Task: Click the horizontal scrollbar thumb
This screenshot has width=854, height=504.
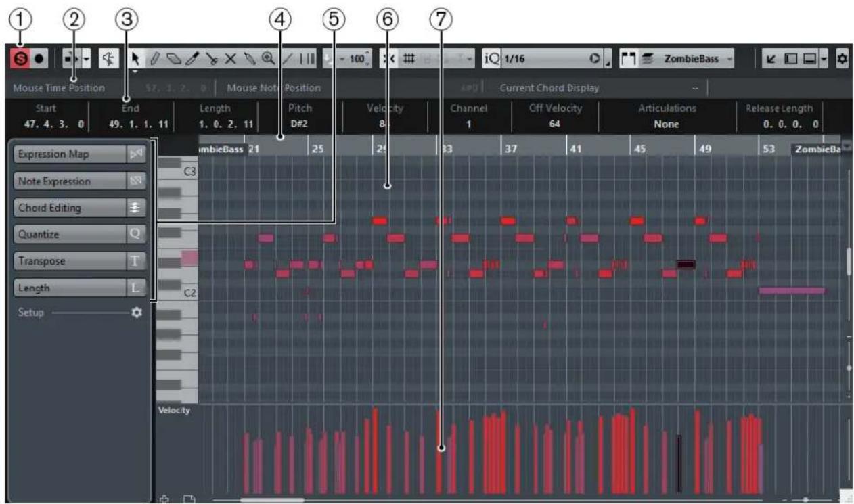Action: click(272, 500)
